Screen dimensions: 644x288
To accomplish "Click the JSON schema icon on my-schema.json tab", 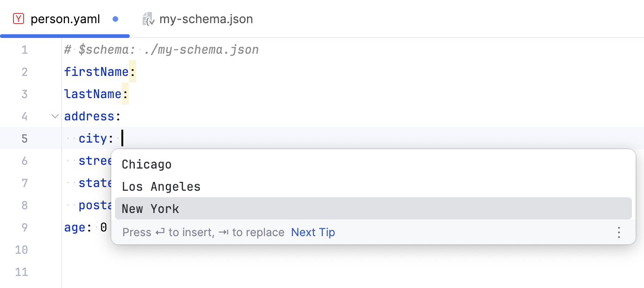I will pos(148,19).
